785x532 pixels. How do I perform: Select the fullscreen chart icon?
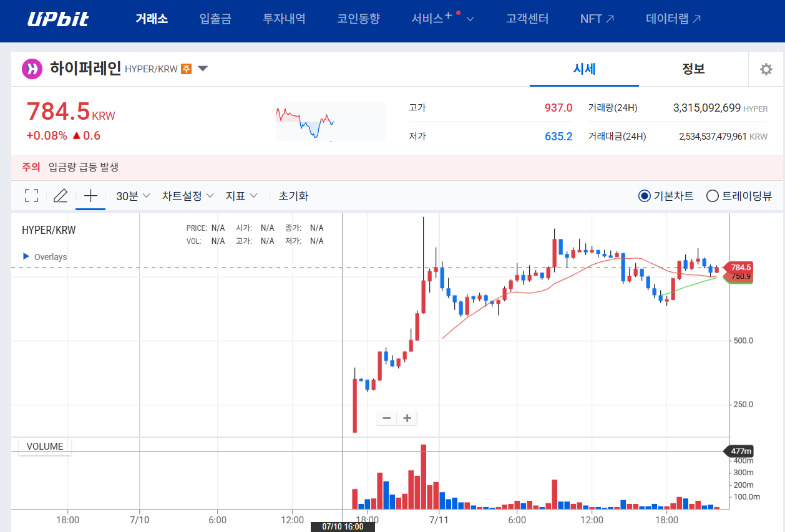tap(31, 195)
